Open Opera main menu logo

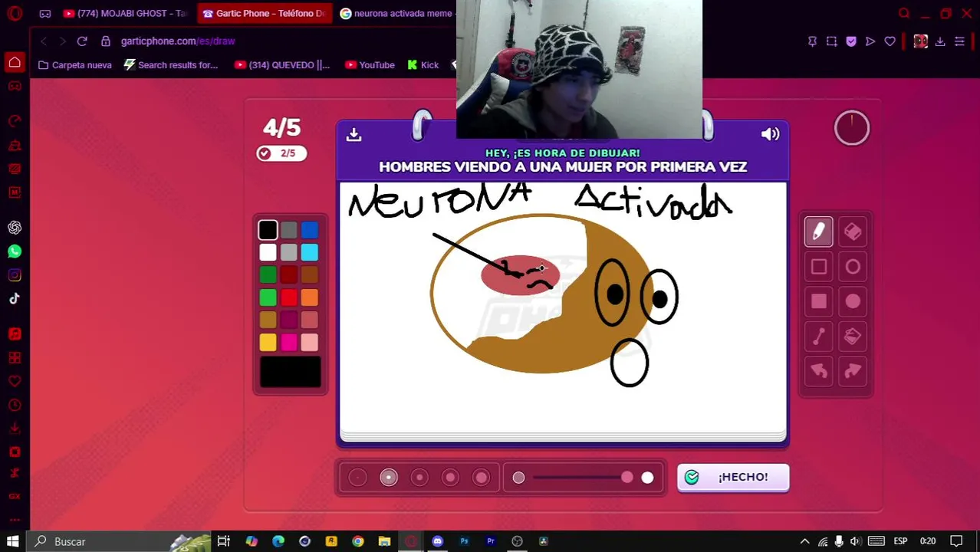click(x=15, y=13)
